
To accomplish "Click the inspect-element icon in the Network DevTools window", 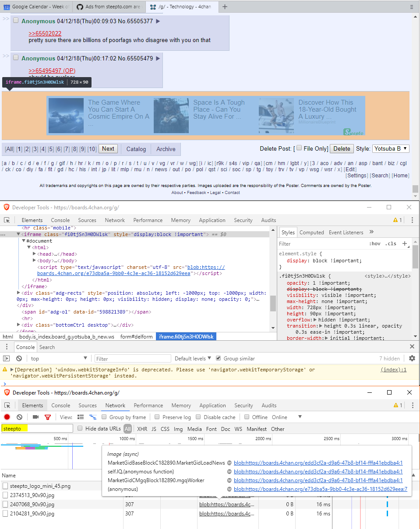I will 7,406.
